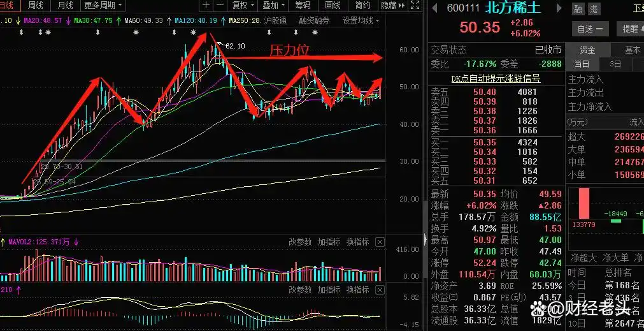The height and width of the screenshot is (331, 644).
Task: Select the 3日 fund flow tab
Action: 615,64
